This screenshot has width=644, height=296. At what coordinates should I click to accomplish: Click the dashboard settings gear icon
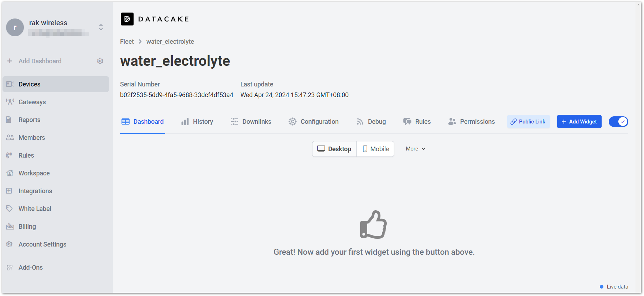click(x=100, y=61)
